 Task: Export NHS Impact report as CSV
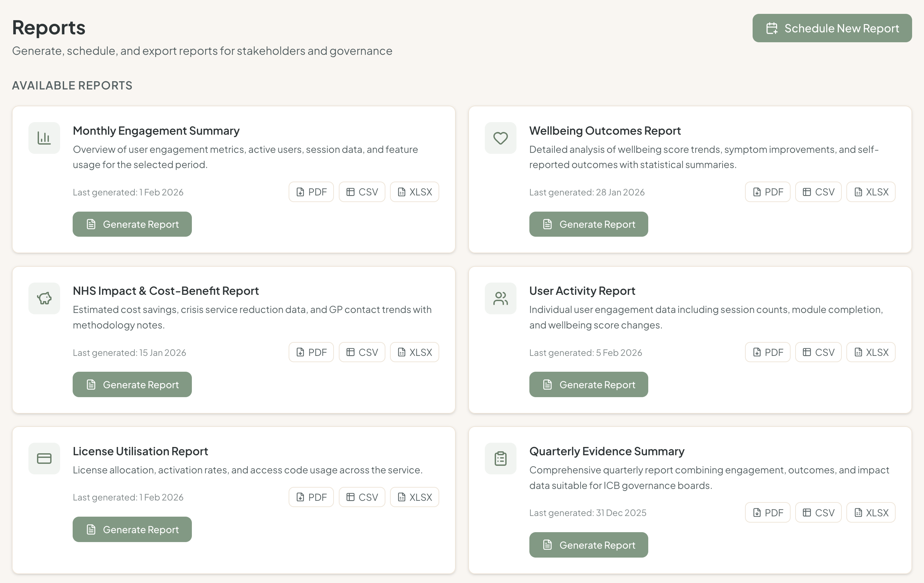(x=362, y=352)
